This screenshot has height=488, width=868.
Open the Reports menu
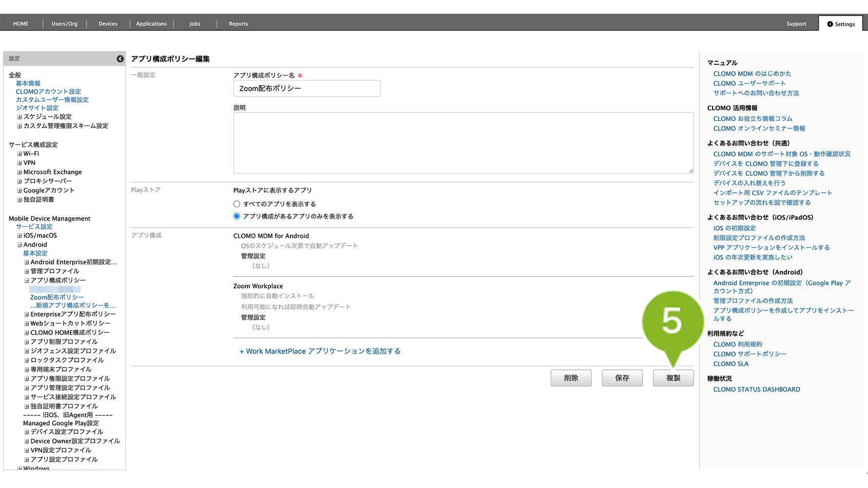coord(238,23)
